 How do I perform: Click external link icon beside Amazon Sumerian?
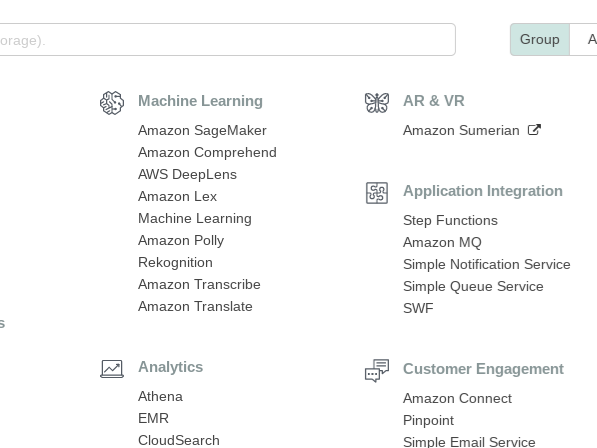pyautogui.click(x=534, y=130)
